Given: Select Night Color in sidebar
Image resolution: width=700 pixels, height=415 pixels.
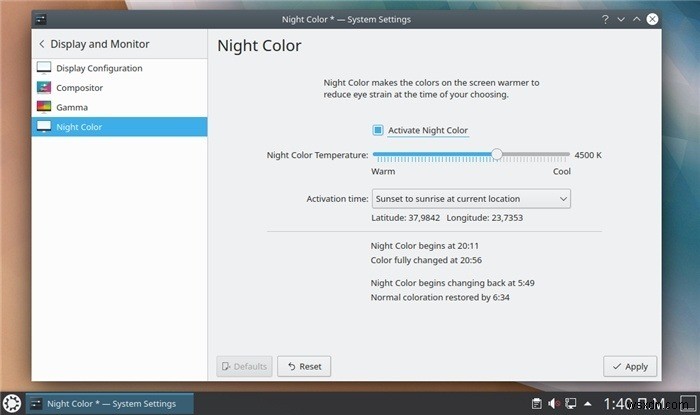Looking at the screenshot, I should point(119,127).
